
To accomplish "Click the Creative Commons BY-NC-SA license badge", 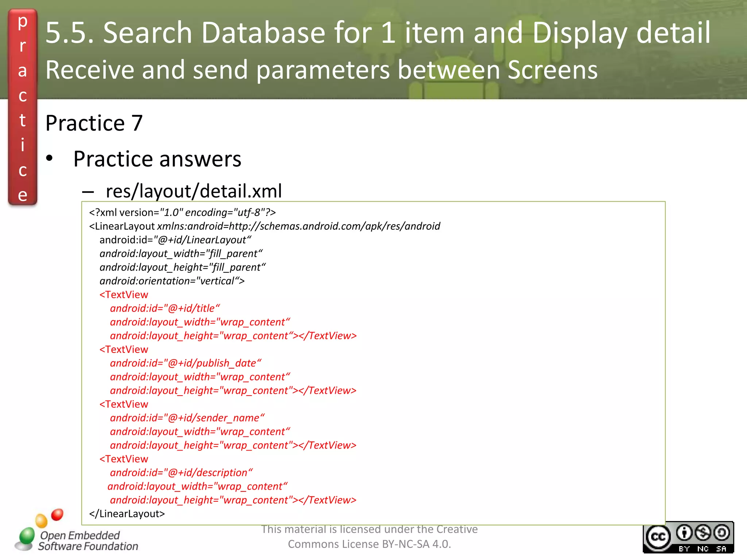I will pyautogui.click(x=688, y=537).
